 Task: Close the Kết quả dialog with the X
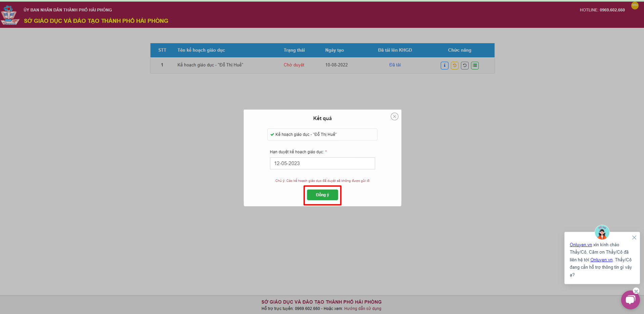394,116
